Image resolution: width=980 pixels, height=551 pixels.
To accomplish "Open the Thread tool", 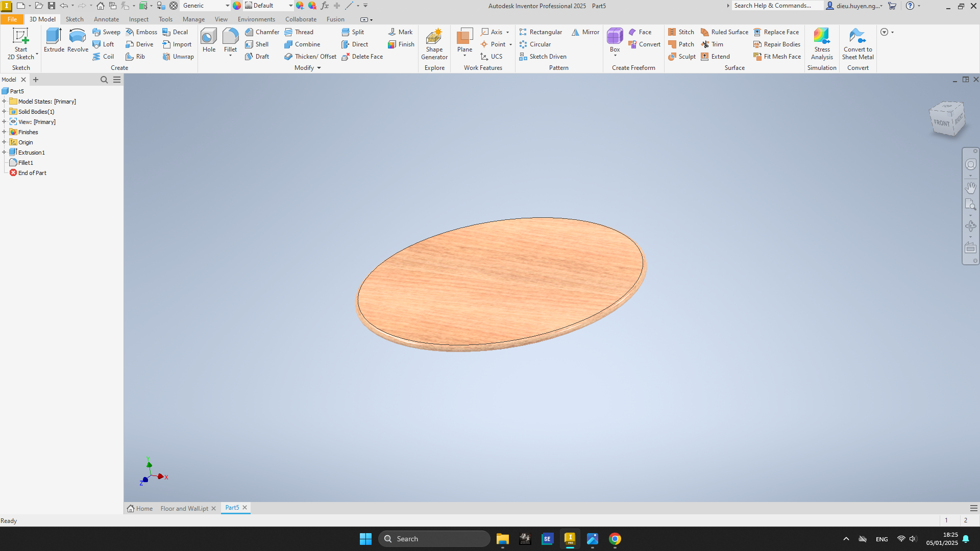I will [x=299, y=32].
